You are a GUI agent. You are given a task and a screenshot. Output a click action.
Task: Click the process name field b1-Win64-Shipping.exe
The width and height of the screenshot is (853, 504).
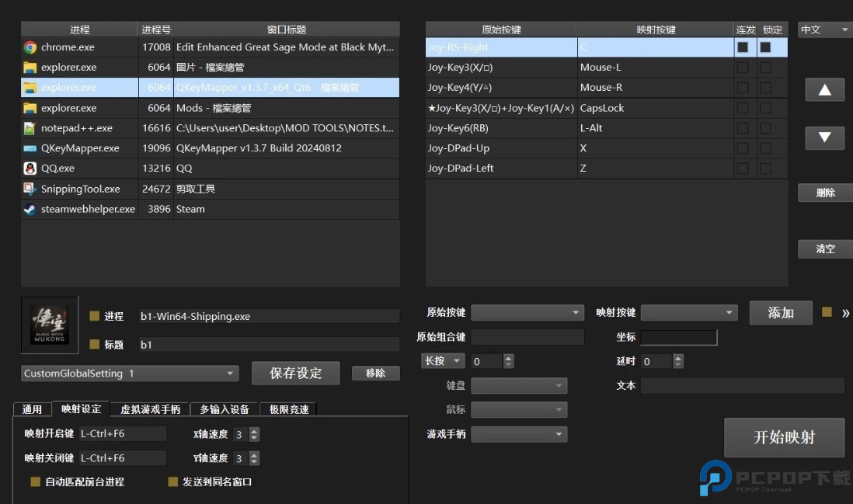[269, 316]
